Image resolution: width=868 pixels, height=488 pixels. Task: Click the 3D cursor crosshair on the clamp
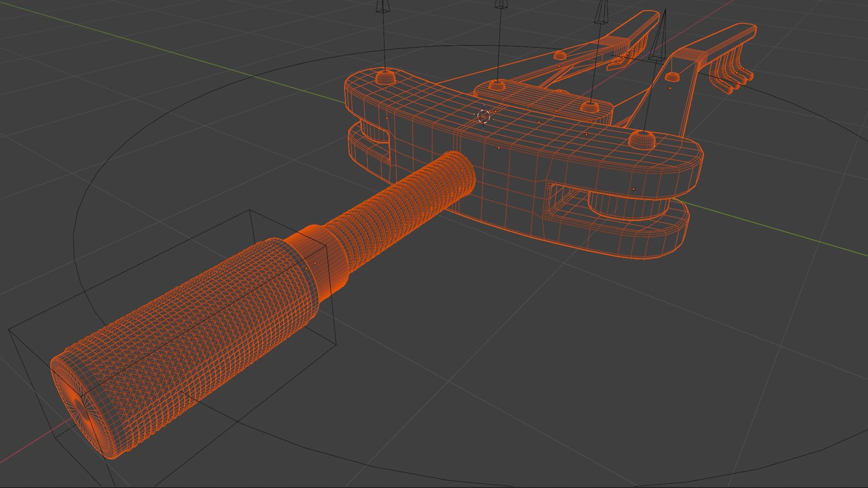(x=483, y=116)
